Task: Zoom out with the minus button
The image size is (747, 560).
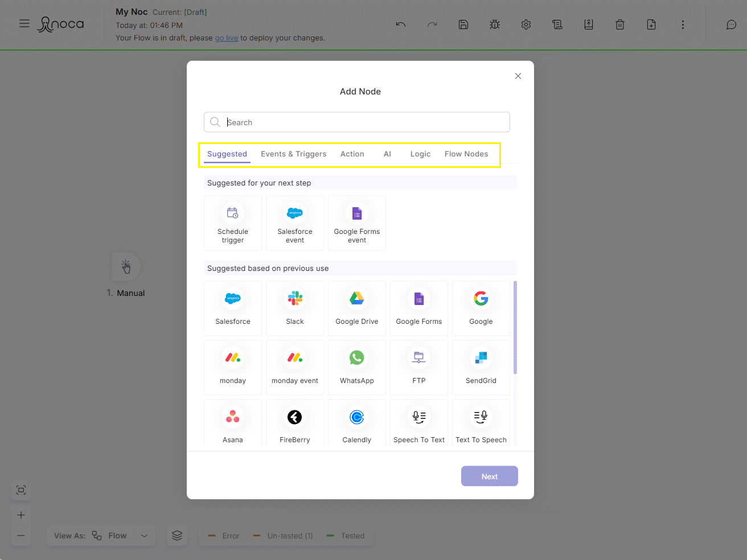Action: 21,536
